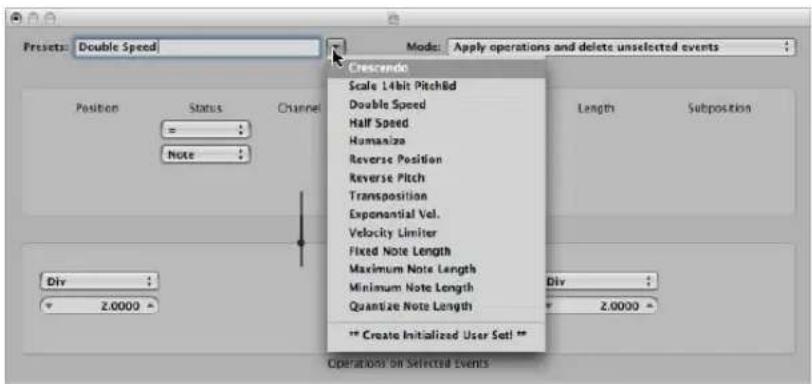Select Exponential Vel. preset

coord(436,214)
